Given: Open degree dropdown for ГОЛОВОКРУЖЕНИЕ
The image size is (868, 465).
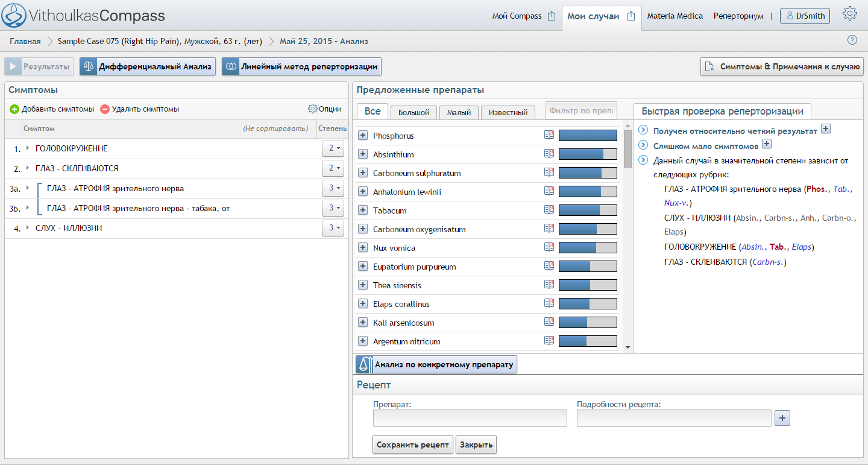Looking at the screenshot, I should pyautogui.click(x=333, y=148).
